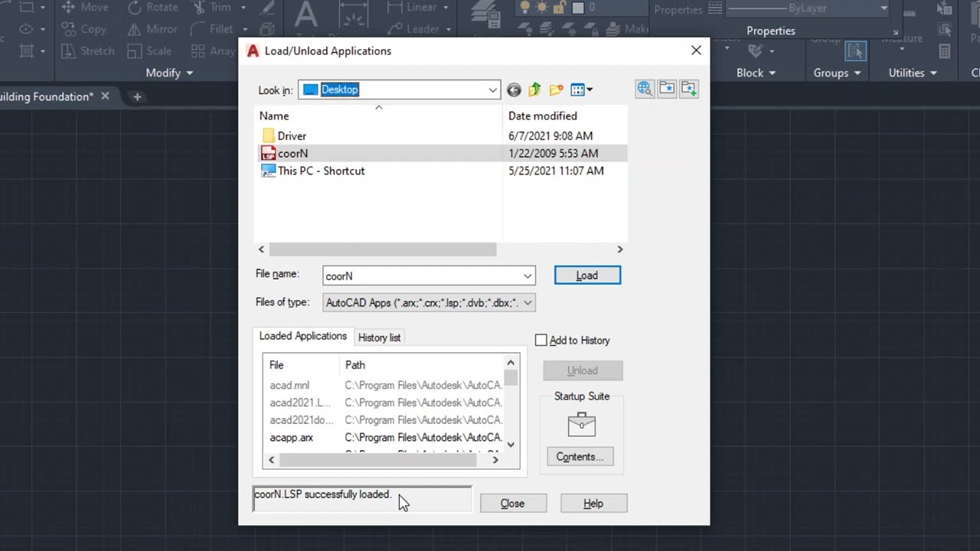Click the Leader tool in ribbon
Viewport: 980px width, 551px height.
pos(413,29)
